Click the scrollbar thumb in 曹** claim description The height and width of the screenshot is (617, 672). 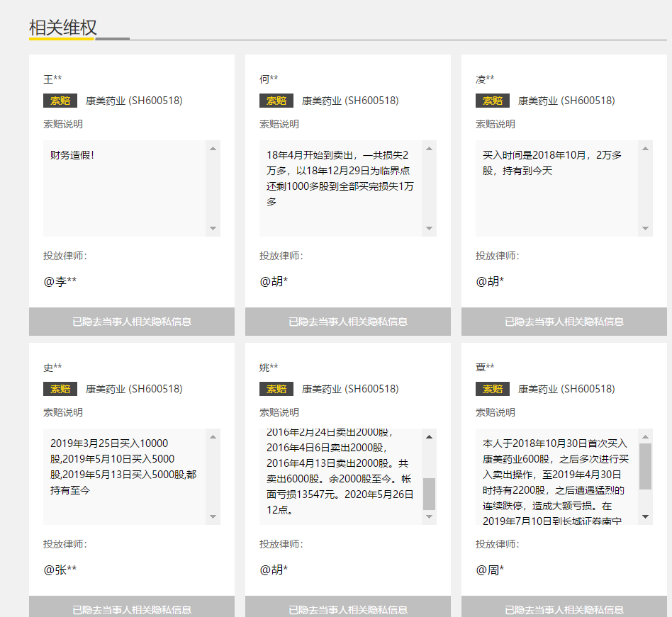tap(646, 466)
